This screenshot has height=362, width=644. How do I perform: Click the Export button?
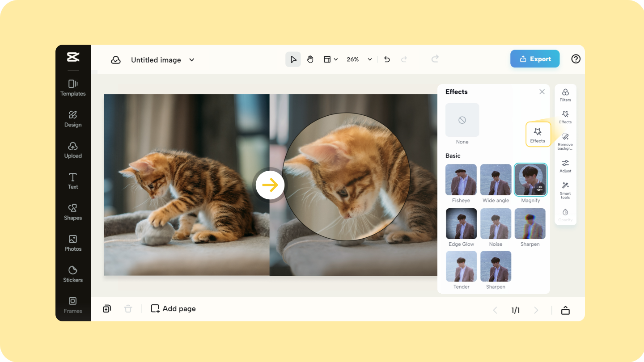click(x=535, y=59)
